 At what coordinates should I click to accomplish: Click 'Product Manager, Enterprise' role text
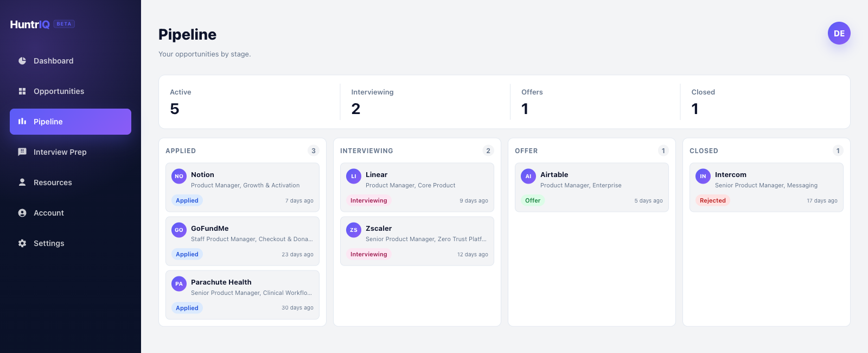581,186
